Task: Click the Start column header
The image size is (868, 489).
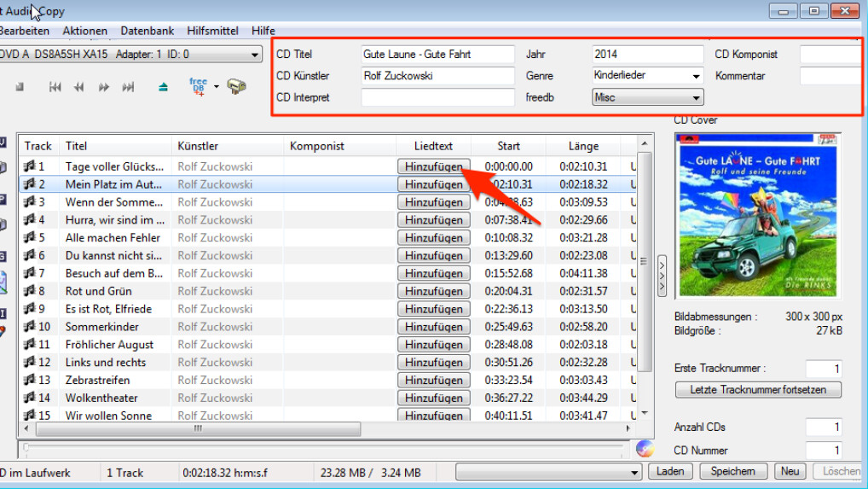Action: tap(508, 146)
